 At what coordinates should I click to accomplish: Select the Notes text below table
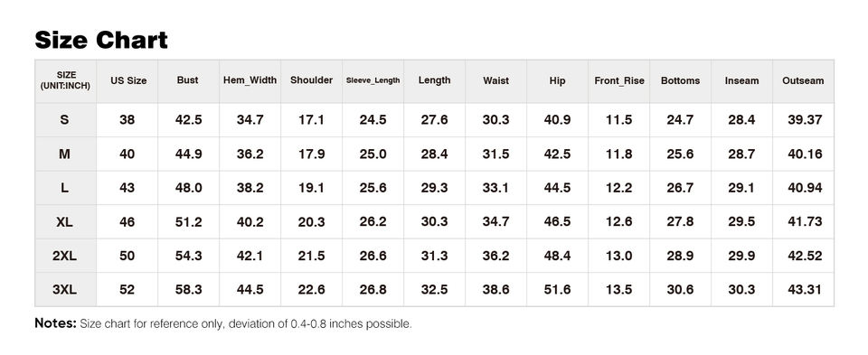[x=223, y=323]
